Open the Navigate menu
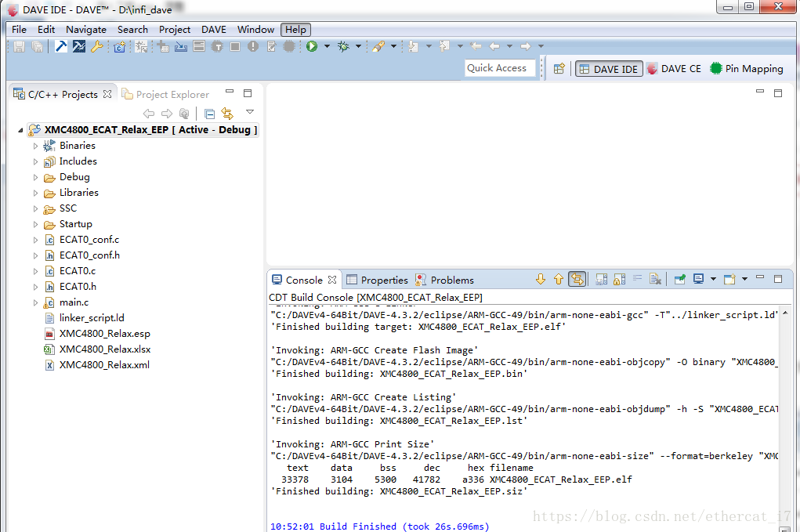Viewport: 800px width, 532px height. coord(85,30)
